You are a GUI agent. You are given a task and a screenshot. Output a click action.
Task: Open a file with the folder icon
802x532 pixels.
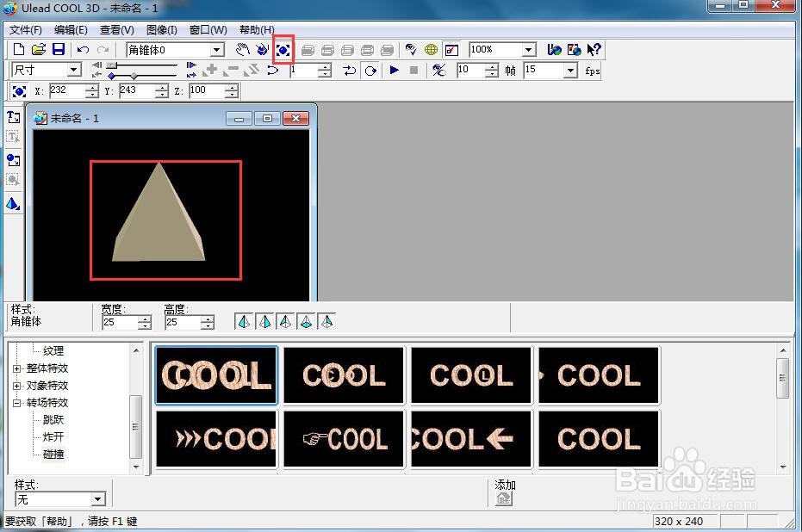pyautogui.click(x=39, y=50)
